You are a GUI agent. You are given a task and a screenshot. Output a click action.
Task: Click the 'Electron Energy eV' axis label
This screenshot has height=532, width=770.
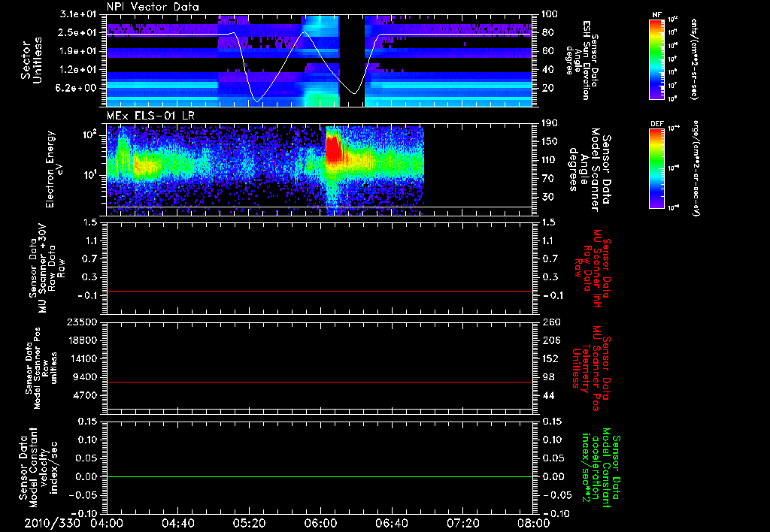[55, 169]
